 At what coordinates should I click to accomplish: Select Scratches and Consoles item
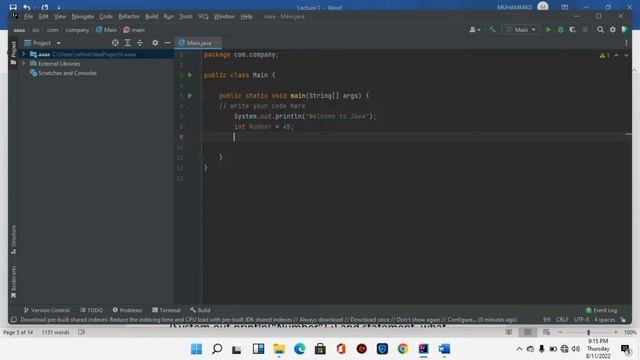coord(63,73)
